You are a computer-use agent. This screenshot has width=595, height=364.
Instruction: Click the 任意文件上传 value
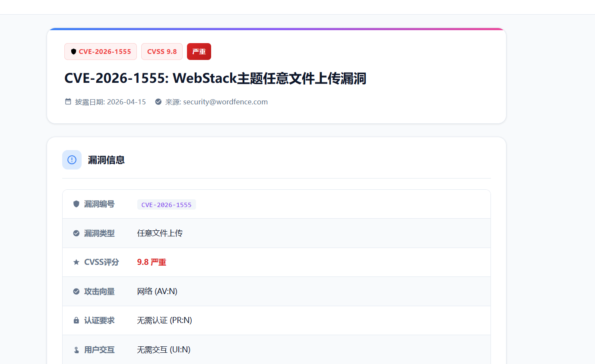pos(160,233)
